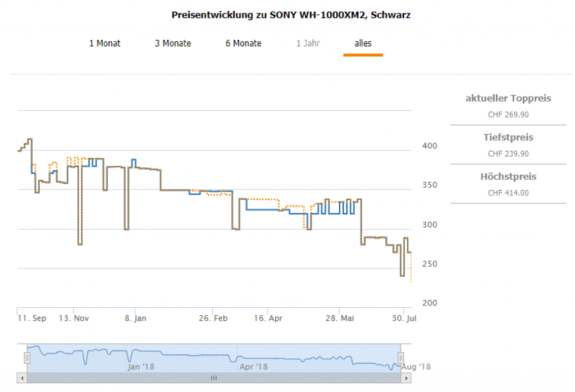Click the 26. Feb x-axis label
The width and height of the screenshot is (575, 392).
click(214, 318)
